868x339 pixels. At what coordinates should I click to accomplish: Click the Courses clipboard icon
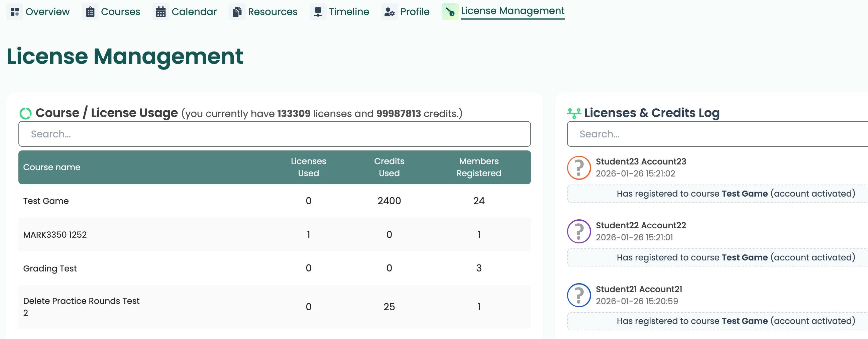tap(90, 11)
